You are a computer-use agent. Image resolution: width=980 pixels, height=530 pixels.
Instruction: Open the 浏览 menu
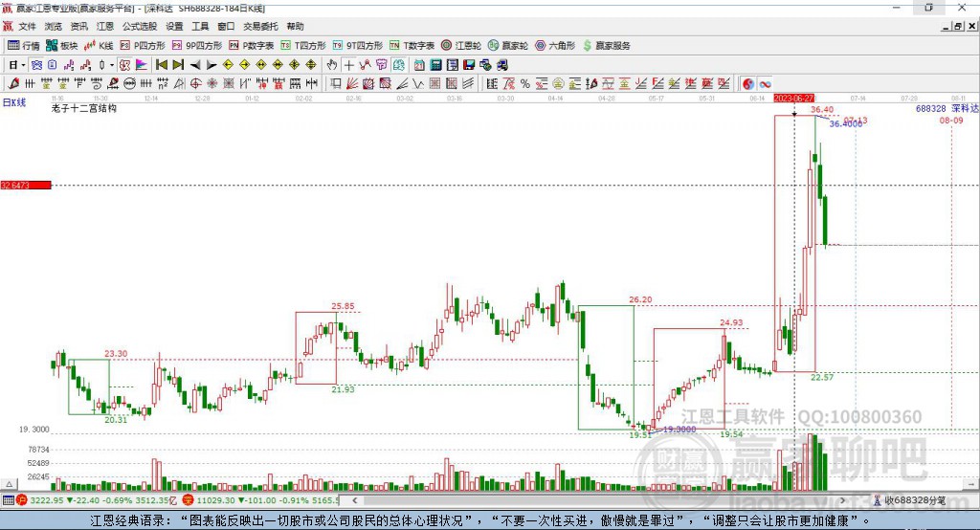tap(54, 26)
